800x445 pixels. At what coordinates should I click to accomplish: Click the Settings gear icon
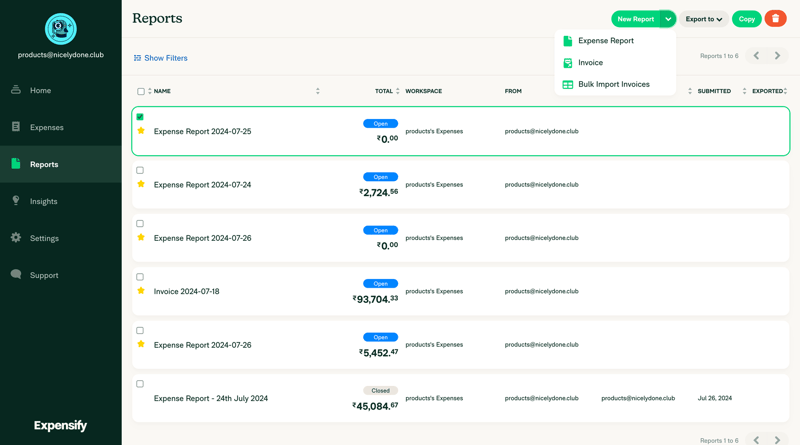(16, 237)
